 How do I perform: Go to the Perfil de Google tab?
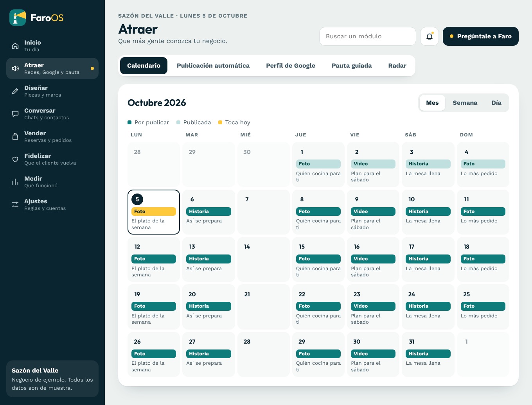(291, 66)
